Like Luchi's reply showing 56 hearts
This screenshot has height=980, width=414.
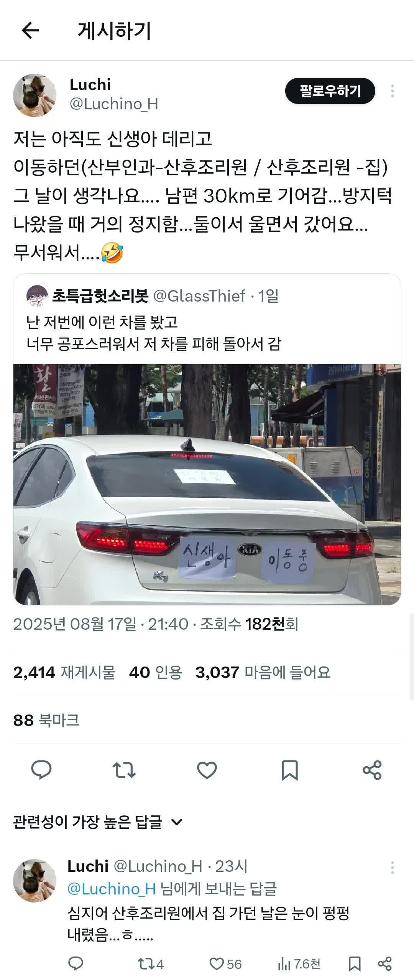[225, 964]
